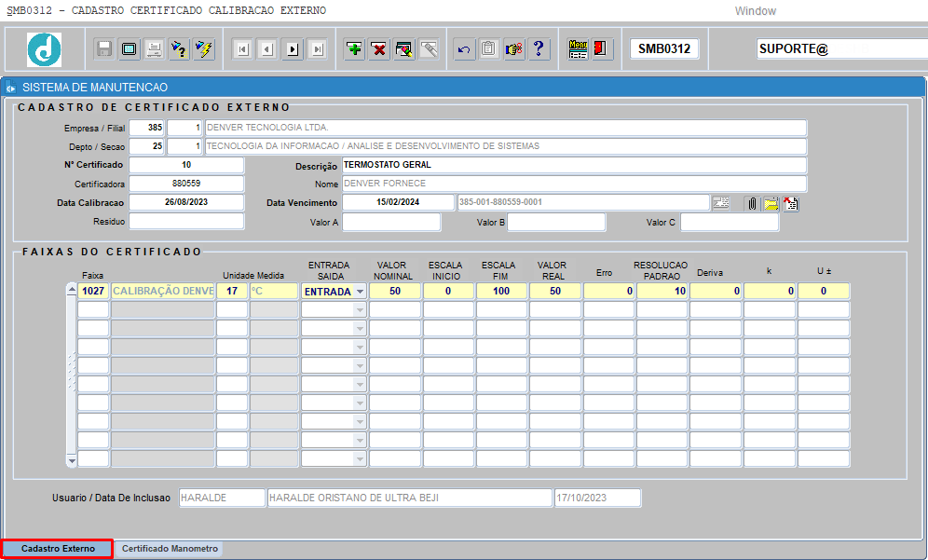Insert a new record with green plus
The width and height of the screenshot is (928, 560).
[x=354, y=49]
